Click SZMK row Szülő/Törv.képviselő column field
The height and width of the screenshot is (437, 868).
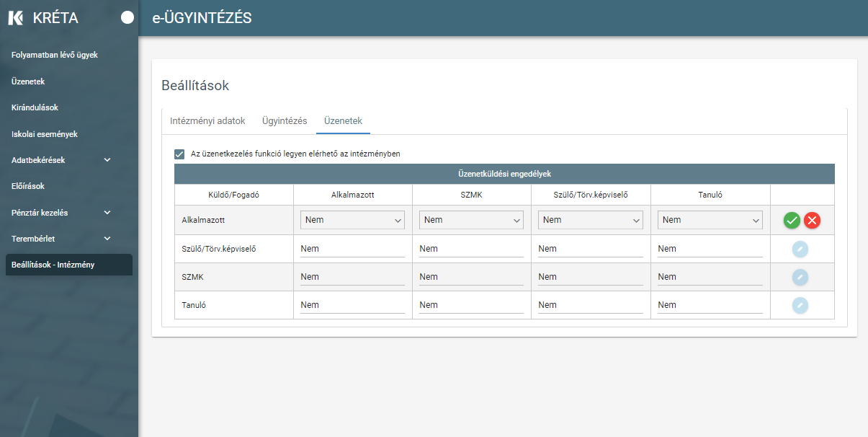591,277
